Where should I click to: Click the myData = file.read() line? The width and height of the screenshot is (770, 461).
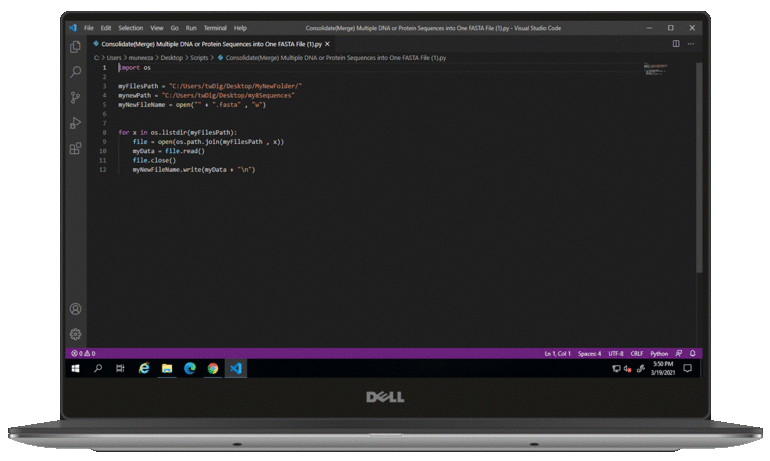click(x=168, y=151)
